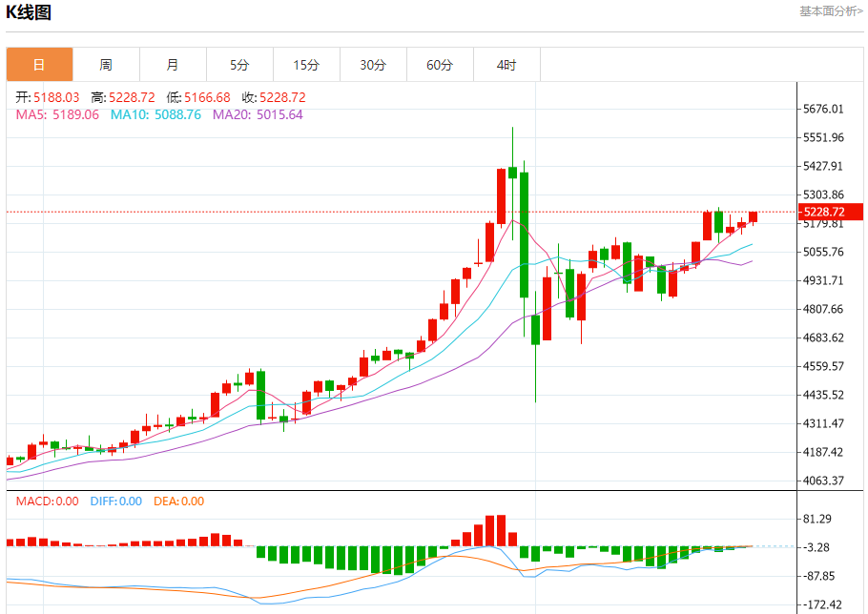Image resolution: width=868 pixels, height=614 pixels.
Task: Click the DEA:0.00 indicator label
Action: [x=178, y=501]
